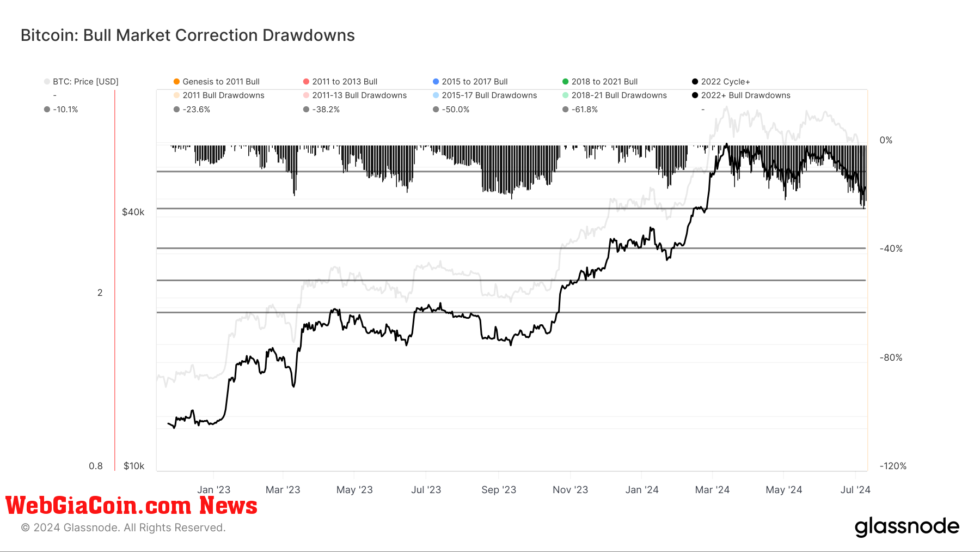Click the Jul '24 date axis label
The image size is (980, 552).
855,489
